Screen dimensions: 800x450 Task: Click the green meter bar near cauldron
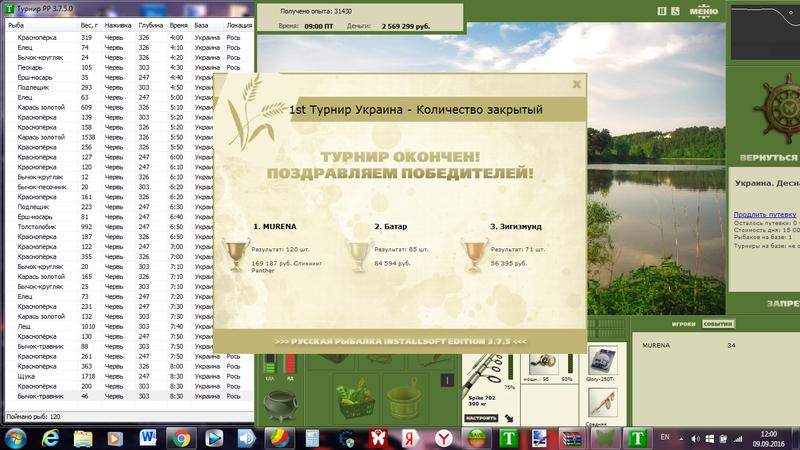point(270,363)
